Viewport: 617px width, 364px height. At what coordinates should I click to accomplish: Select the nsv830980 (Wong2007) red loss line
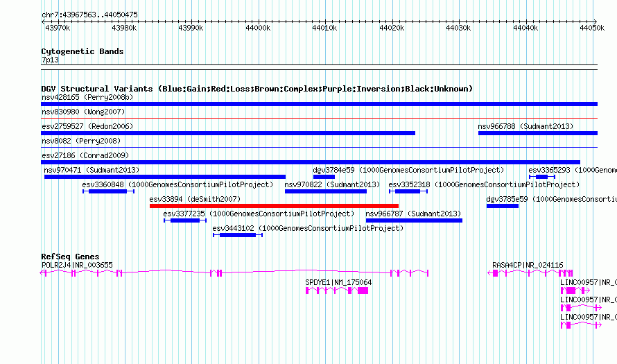click(x=319, y=118)
